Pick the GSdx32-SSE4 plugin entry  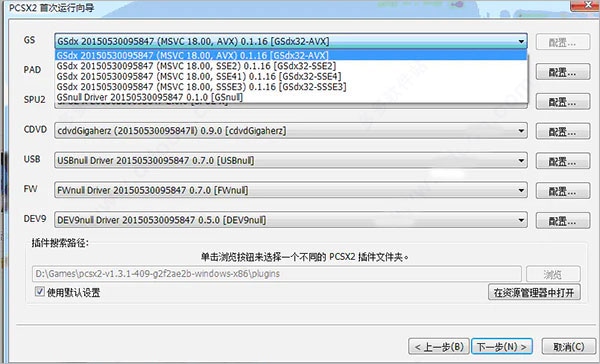[291, 76]
